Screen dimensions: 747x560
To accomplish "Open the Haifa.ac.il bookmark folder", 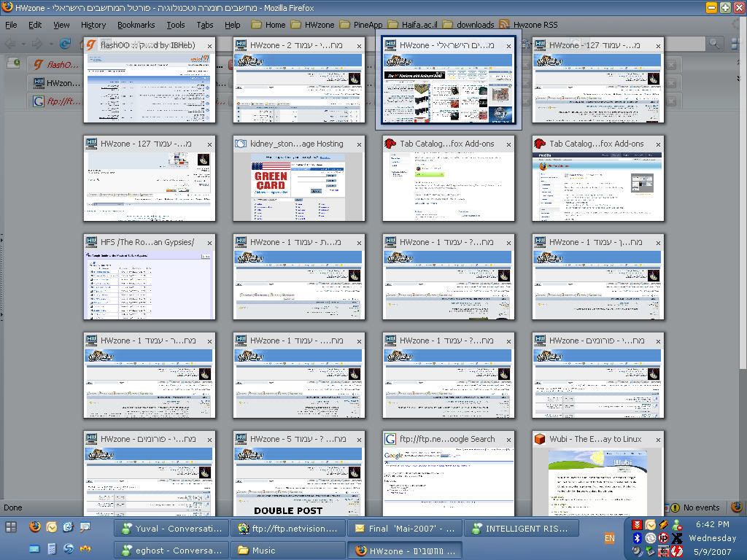I will click(x=413, y=25).
